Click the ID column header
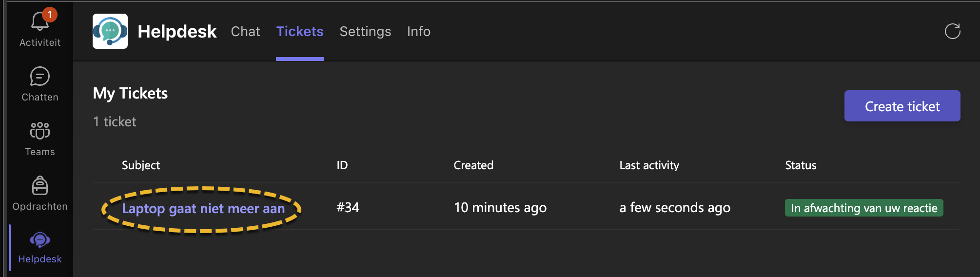The image size is (980, 277). point(342,165)
